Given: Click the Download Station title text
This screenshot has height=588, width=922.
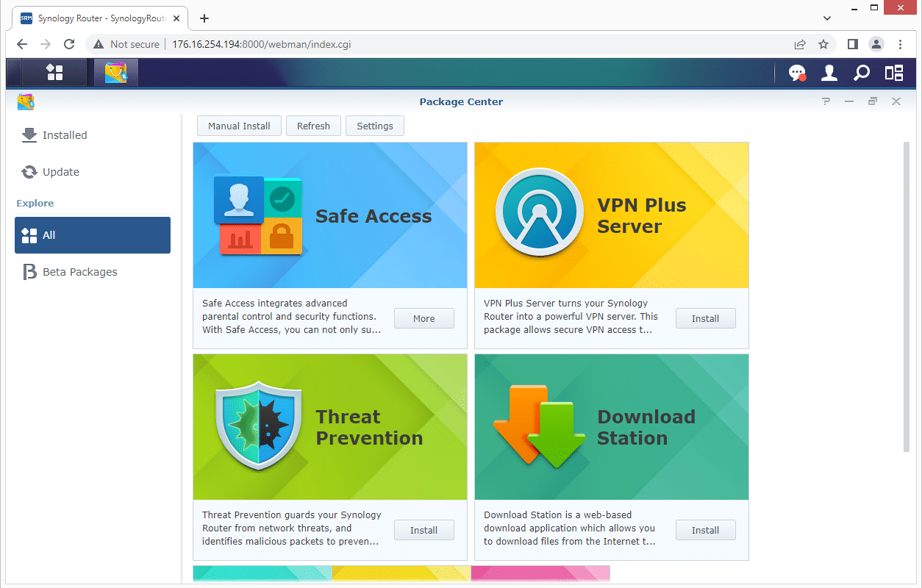Looking at the screenshot, I should [x=646, y=428].
